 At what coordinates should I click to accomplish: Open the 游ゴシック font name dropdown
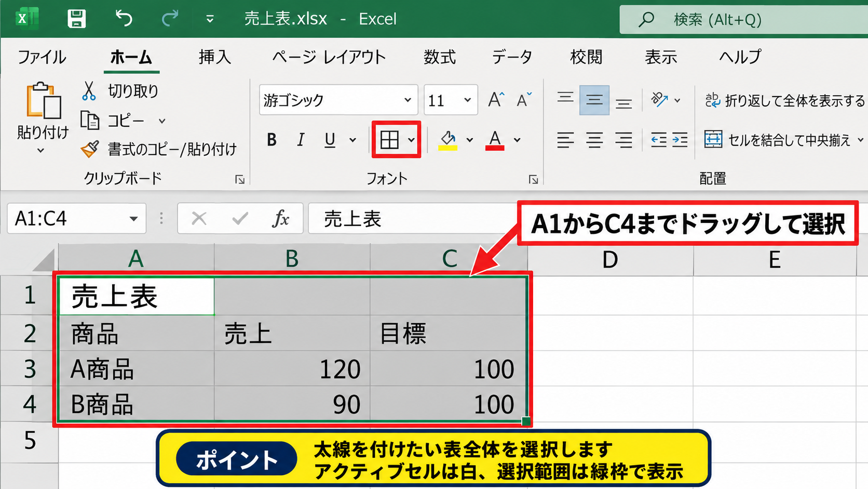point(408,100)
